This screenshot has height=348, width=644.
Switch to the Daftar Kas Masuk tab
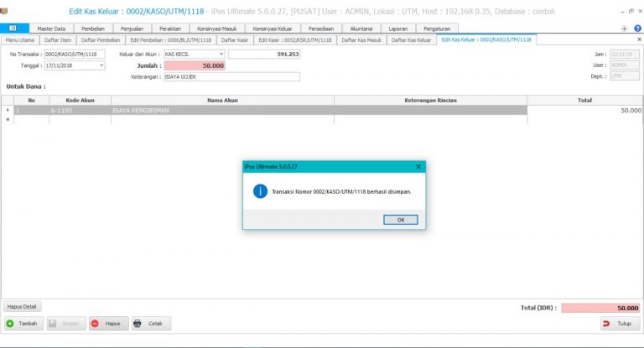(x=361, y=40)
